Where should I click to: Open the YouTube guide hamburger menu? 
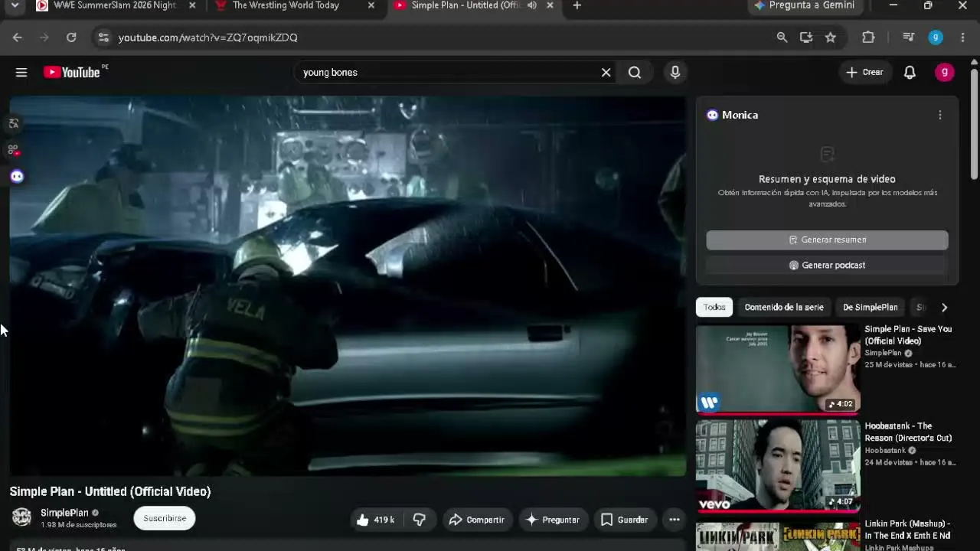click(21, 72)
